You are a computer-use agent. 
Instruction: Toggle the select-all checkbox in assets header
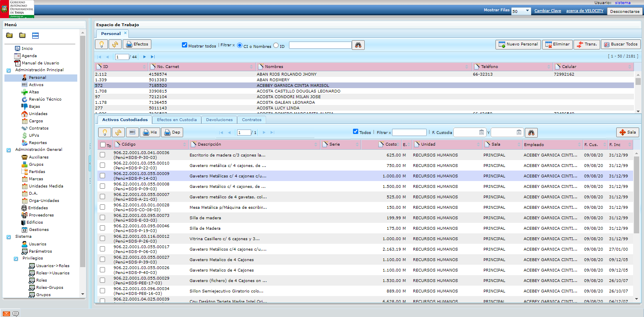click(103, 145)
